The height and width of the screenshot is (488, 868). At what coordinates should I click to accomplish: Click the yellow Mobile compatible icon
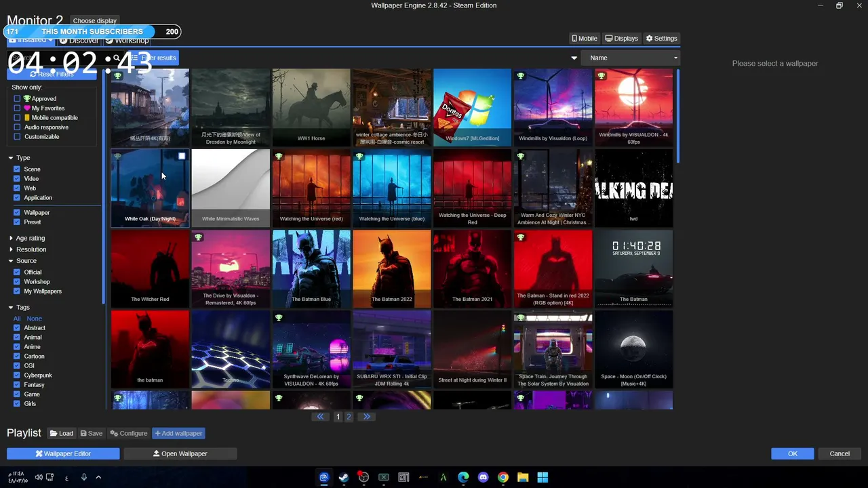[x=27, y=118]
